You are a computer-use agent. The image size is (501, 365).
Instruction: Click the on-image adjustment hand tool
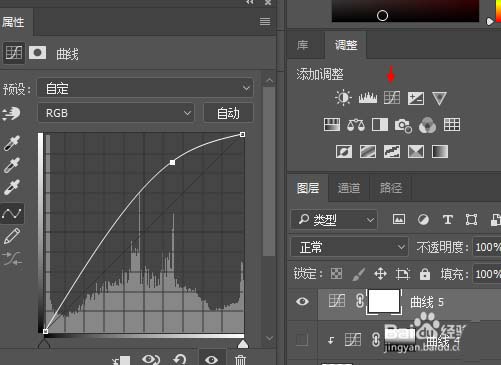[x=11, y=114]
